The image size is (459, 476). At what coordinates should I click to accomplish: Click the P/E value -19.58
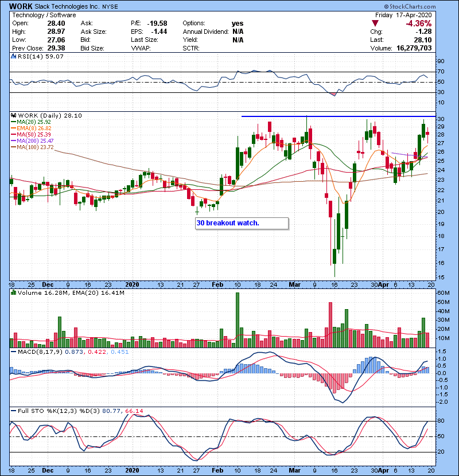pyautogui.click(x=157, y=24)
